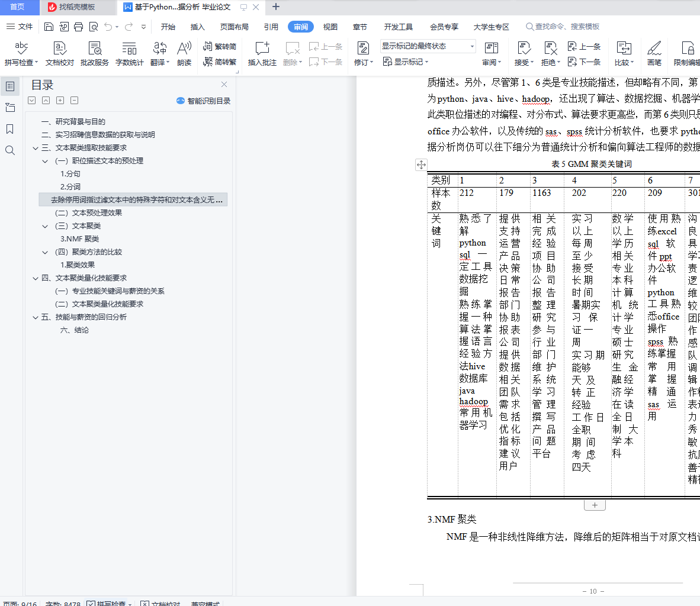This screenshot has height=606, width=700.
Task: Click 智能识别目录 smart outline button
Action: pyautogui.click(x=204, y=101)
